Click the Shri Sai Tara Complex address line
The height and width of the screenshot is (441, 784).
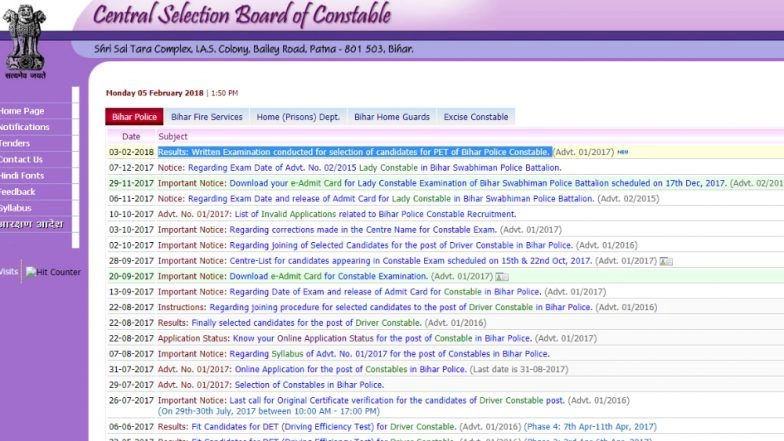pyautogui.click(x=254, y=49)
